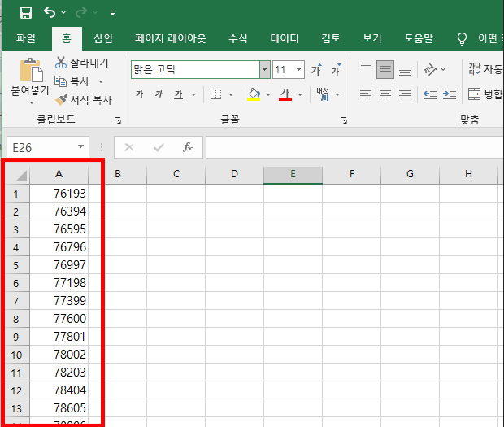Viewport: 504px width, 427px height.
Task: Expand the 복사 dropdown arrow
Action: pyautogui.click(x=101, y=81)
